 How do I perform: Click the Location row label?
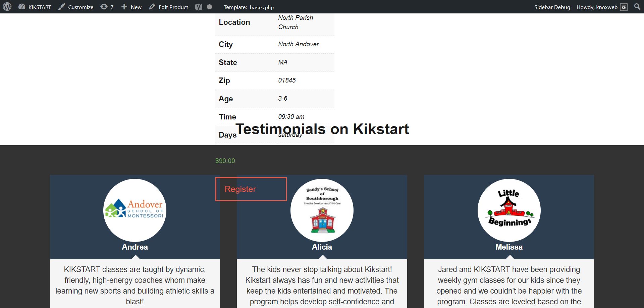(x=234, y=22)
